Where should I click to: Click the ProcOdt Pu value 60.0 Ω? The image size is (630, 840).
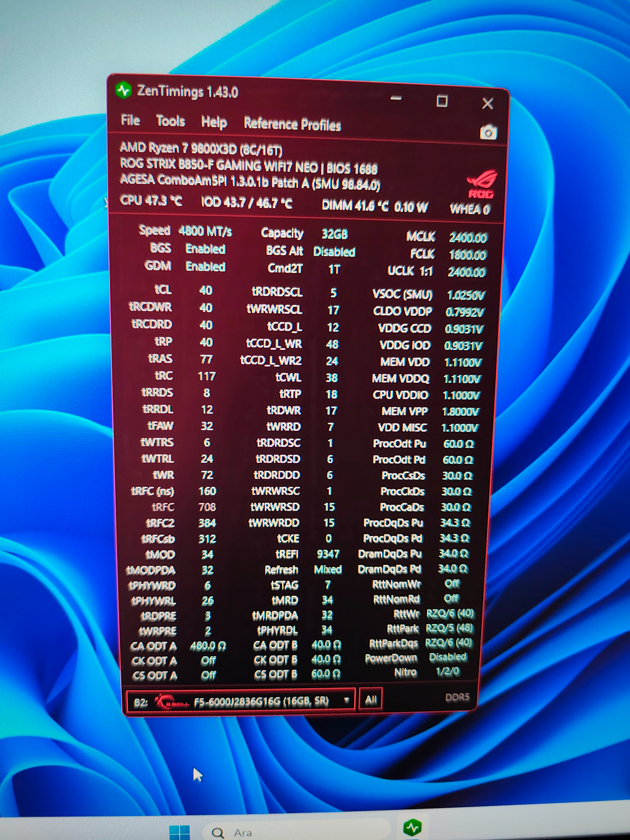(x=458, y=444)
